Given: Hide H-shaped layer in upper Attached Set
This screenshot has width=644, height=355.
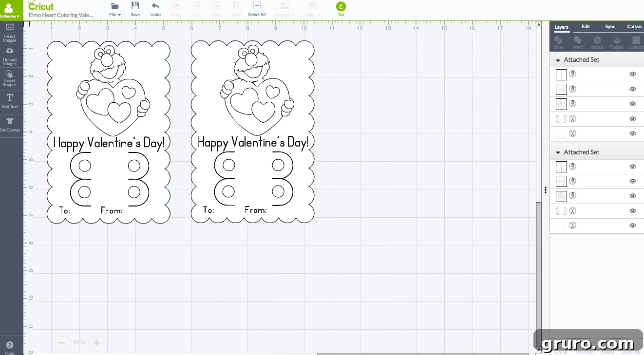Looking at the screenshot, I should [633, 89].
